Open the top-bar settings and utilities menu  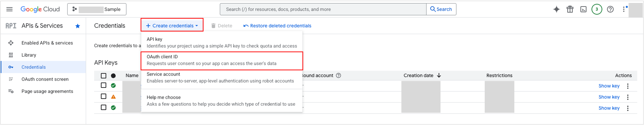624,9
